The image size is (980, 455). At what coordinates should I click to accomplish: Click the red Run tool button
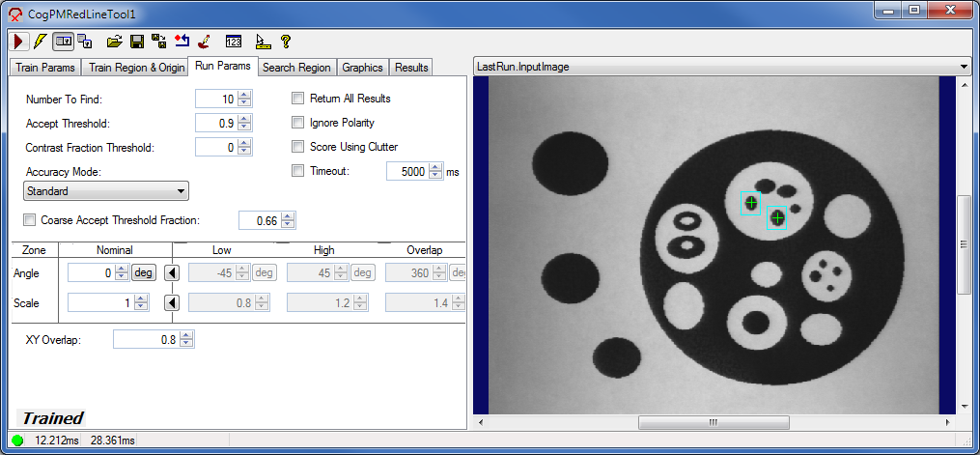click(18, 42)
